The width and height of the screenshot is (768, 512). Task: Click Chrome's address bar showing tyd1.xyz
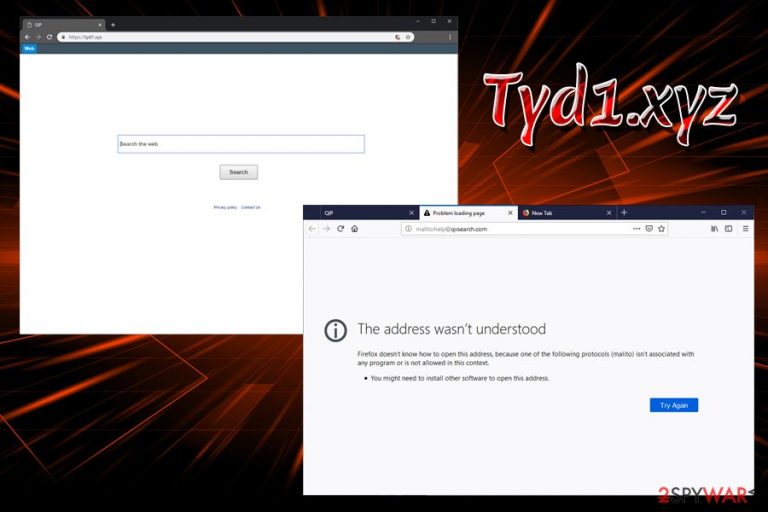click(x=235, y=37)
